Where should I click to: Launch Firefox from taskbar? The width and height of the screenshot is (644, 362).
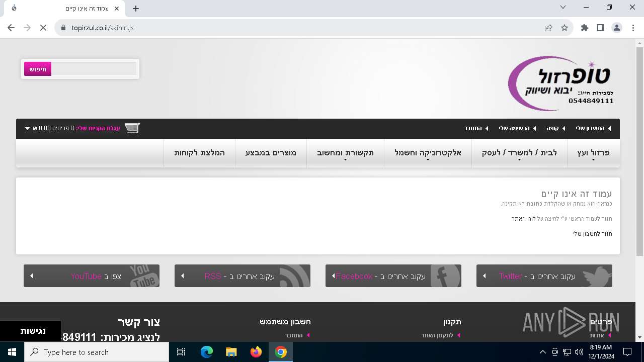[256, 352]
